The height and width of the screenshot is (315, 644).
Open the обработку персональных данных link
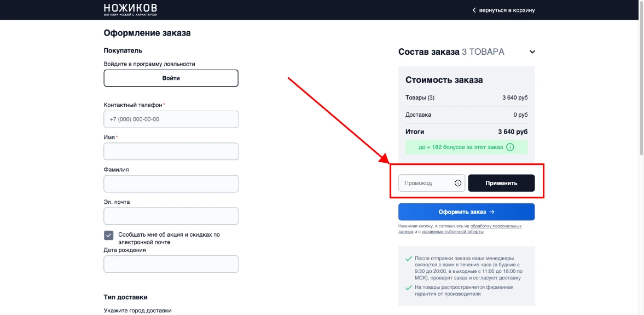pyautogui.click(x=495, y=226)
